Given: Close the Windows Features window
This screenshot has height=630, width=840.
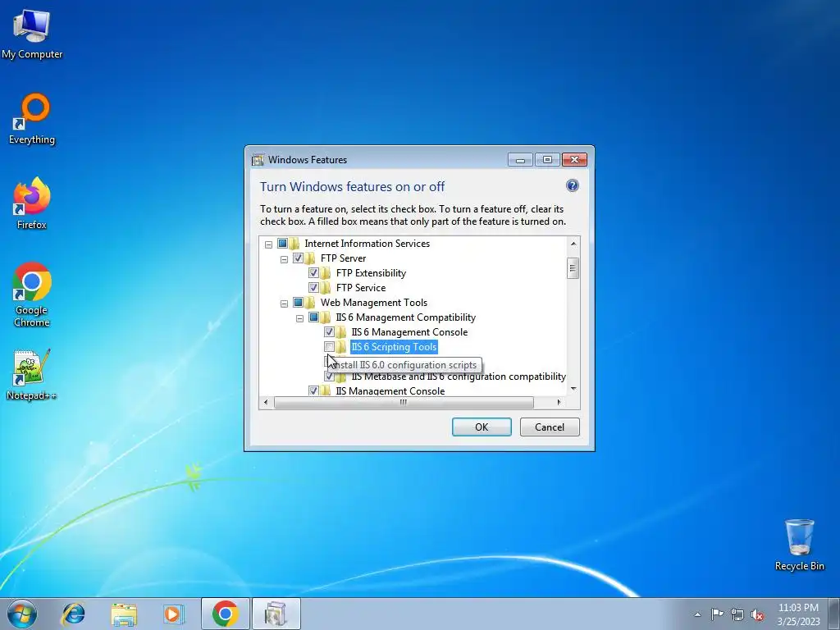Looking at the screenshot, I should 574,160.
